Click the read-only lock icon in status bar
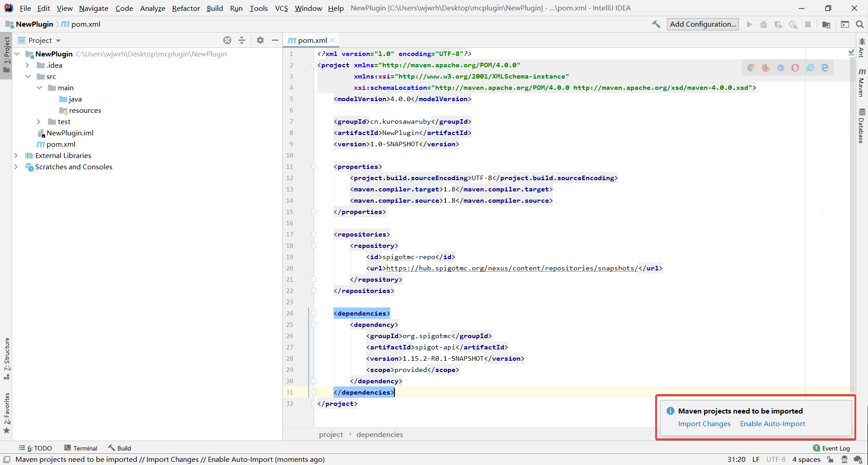This screenshot has height=465, width=868. [830, 460]
